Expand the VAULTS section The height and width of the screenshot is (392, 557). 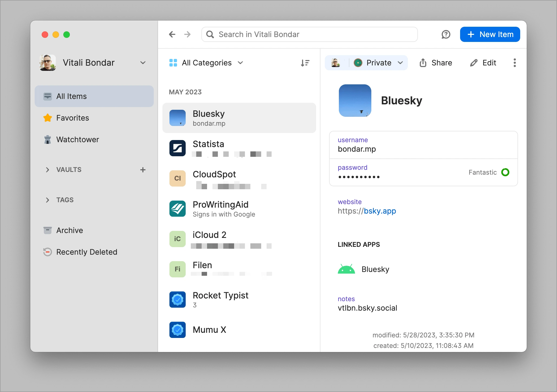click(x=48, y=170)
